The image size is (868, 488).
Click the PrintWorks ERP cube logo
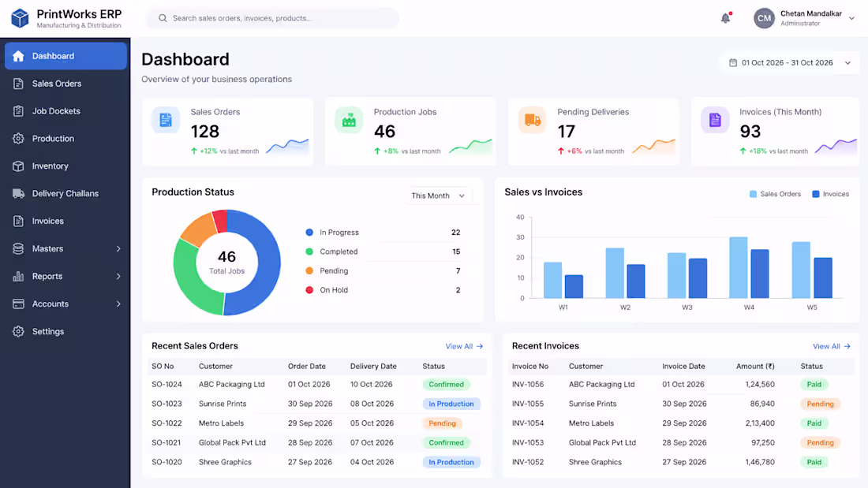pyautogui.click(x=20, y=18)
